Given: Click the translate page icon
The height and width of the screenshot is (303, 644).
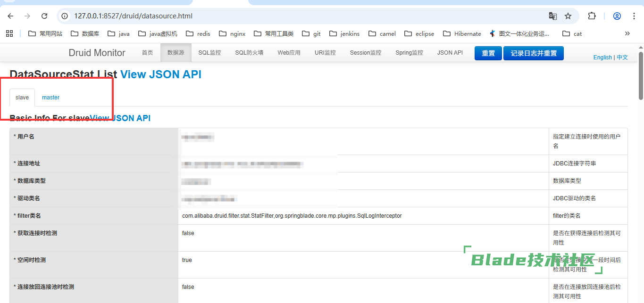Looking at the screenshot, I should 552,16.
